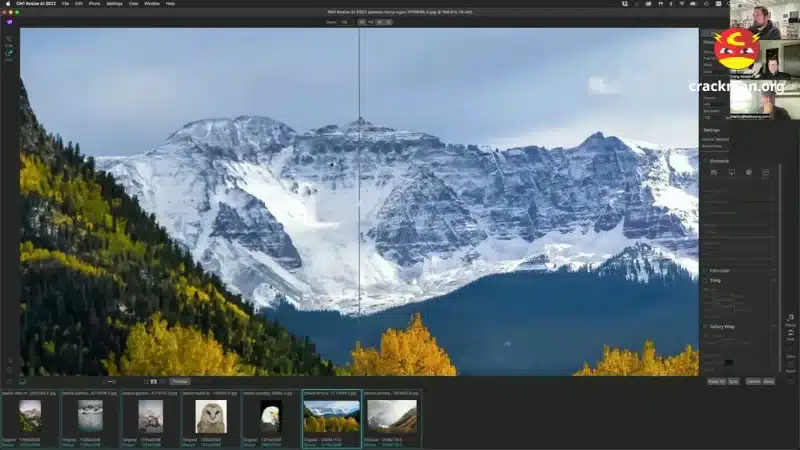The image size is (800, 450).
Task: Move the vertical split-view divider line
Action: point(359,202)
